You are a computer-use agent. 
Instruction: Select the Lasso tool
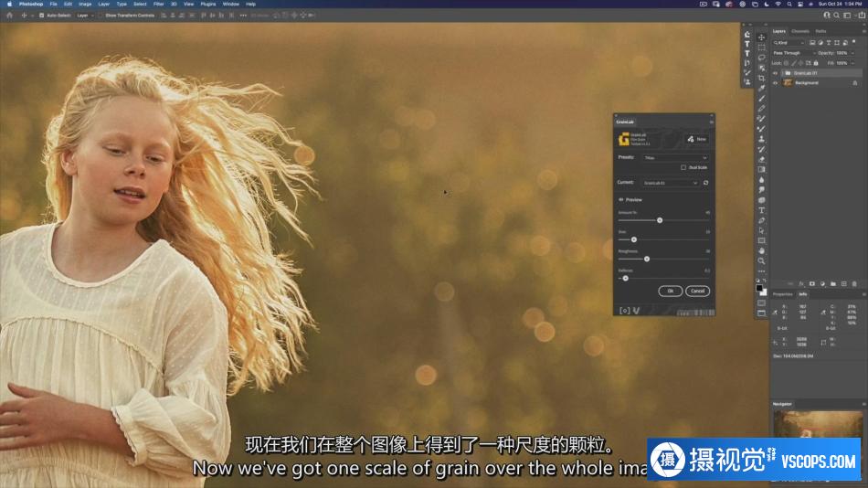point(762,58)
